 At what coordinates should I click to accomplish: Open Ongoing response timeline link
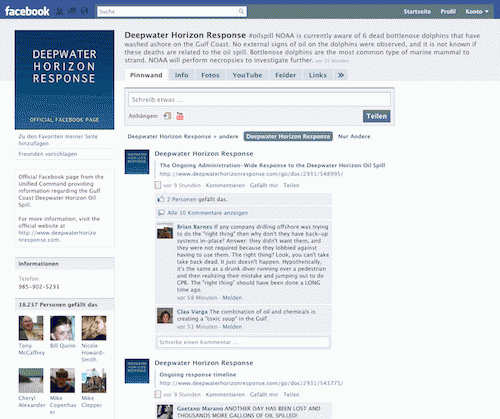198,375
